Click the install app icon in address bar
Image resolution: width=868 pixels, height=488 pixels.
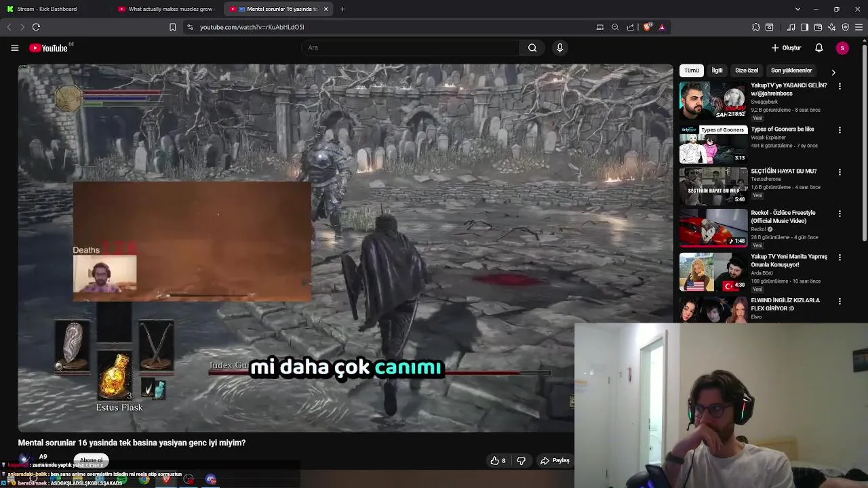click(599, 27)
